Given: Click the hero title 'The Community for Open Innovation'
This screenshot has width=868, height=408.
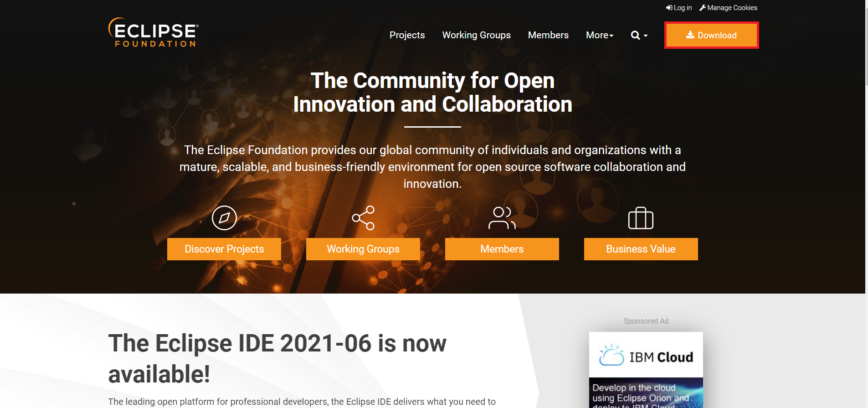Looking at the screenshot, I should (x=432, y=92).
